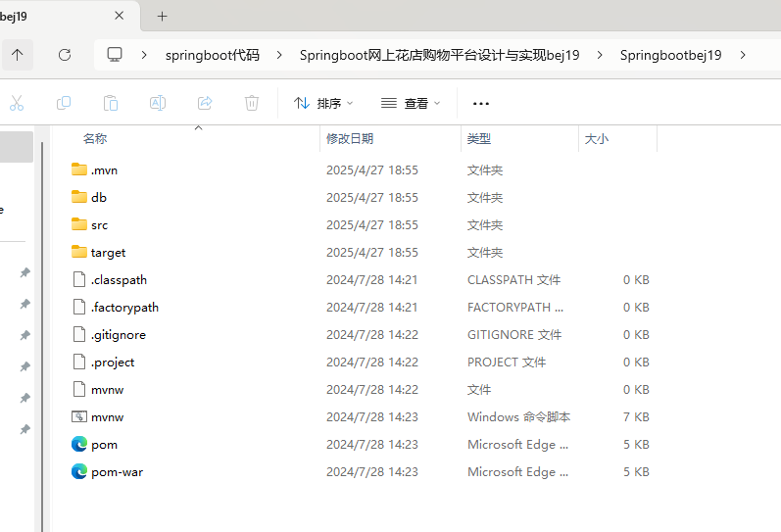Click the This PC monitor icon in address bar
The width and height of the screenshot is (781, 532).
click(x=115, y=54)
